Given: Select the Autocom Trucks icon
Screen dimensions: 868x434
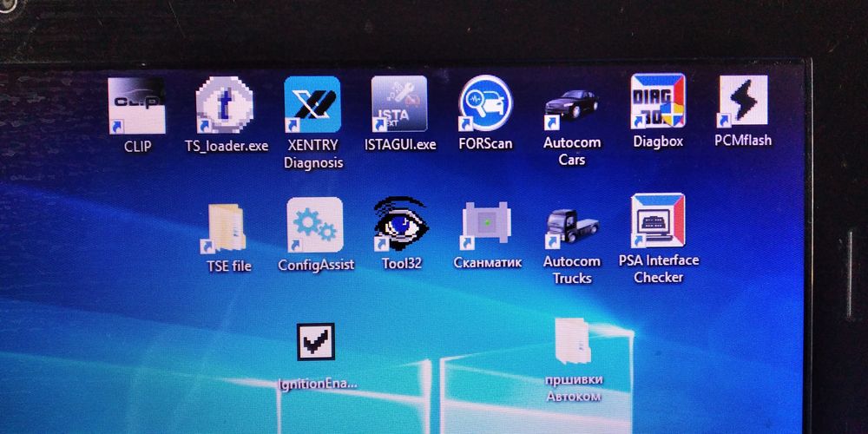Looking at the screenshot, I should click(571, 228).
